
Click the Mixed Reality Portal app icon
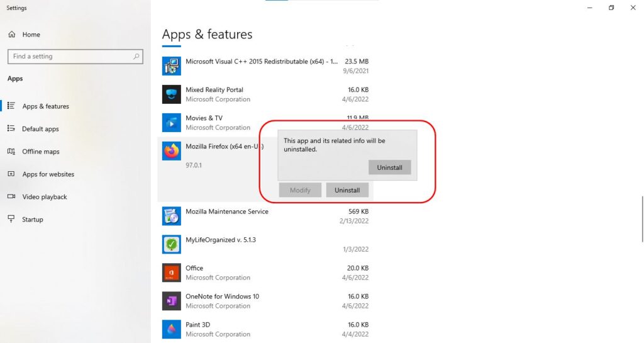coord(171,94)
